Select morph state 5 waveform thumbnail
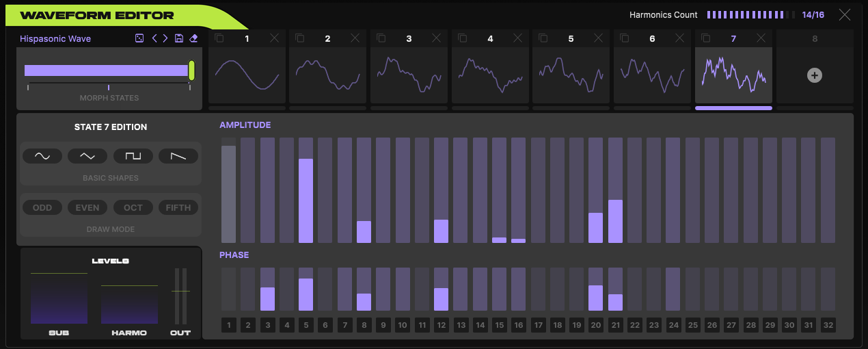This screenshot has width=868, height=349. point(571,75)
